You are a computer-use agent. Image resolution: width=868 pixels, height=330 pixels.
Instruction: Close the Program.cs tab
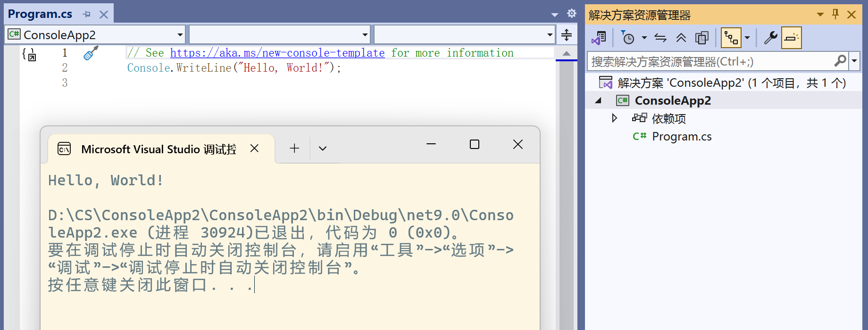pyautogui.click(x=104, y=15)
